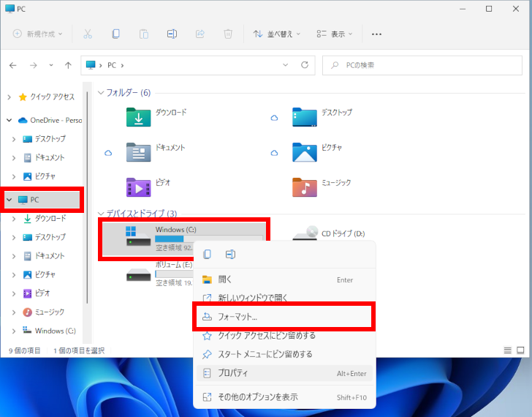Open the 新規作成 dropdown
This screenshot has height=417, width=532.
click(38, 34)
